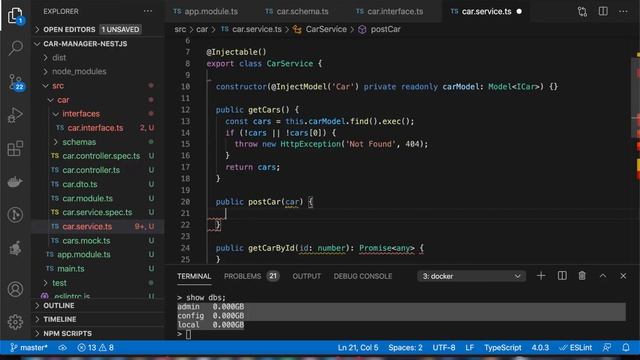Open the Debug Console tab
Viewport: 640px width, 360px height.
point(363,276)
